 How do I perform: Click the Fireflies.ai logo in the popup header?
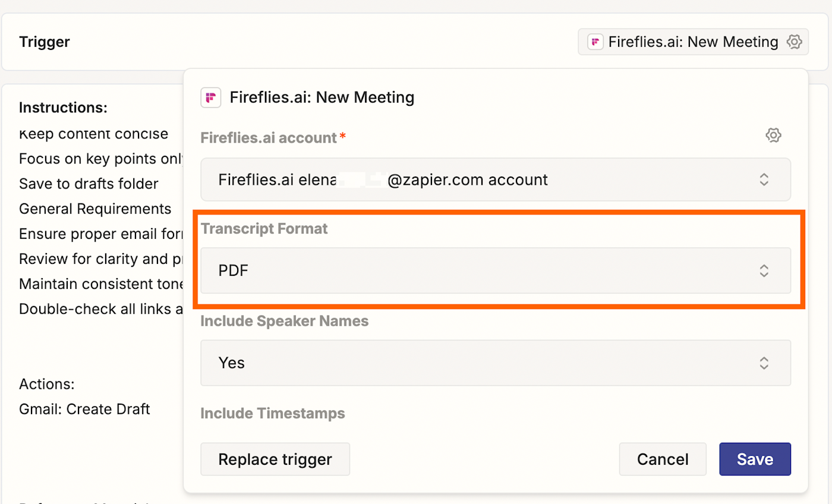click(211, 97)
